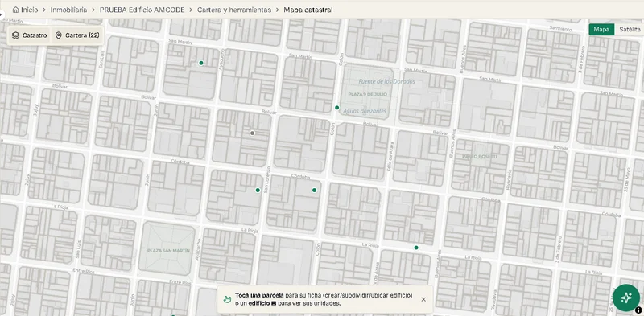Dismiss the 'Tocá una parcela' hint
The height and width of the screenshot is (316, 644).
click(423, 299)
